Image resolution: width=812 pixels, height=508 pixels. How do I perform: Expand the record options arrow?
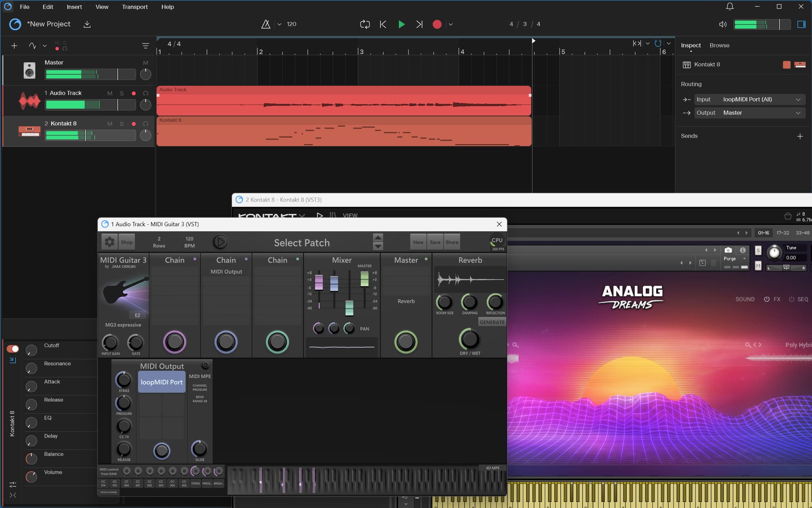[450, 24]
